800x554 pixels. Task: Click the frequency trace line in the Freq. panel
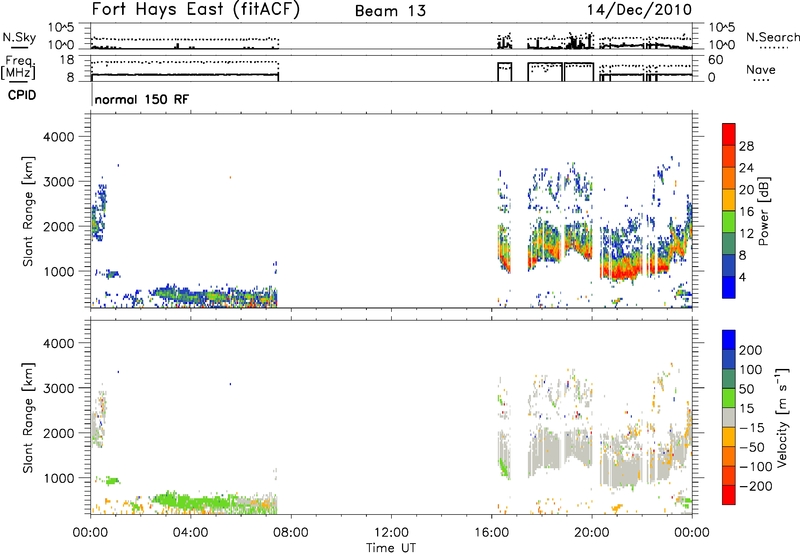coord(185,74)
